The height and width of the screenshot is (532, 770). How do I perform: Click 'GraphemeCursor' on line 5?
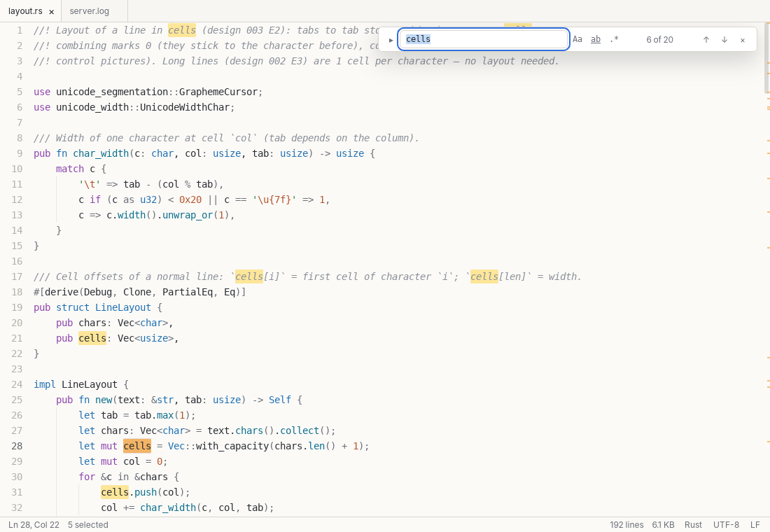point(218,92)
